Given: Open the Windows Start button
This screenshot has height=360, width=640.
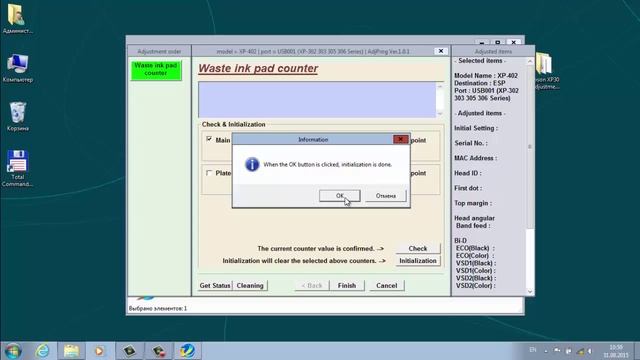Looking at the screenshot, I should 13,351.
